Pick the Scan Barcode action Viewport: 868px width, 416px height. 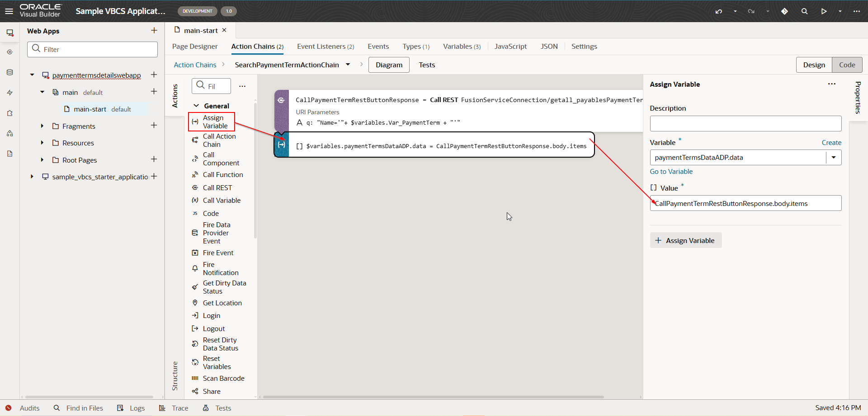218,379
